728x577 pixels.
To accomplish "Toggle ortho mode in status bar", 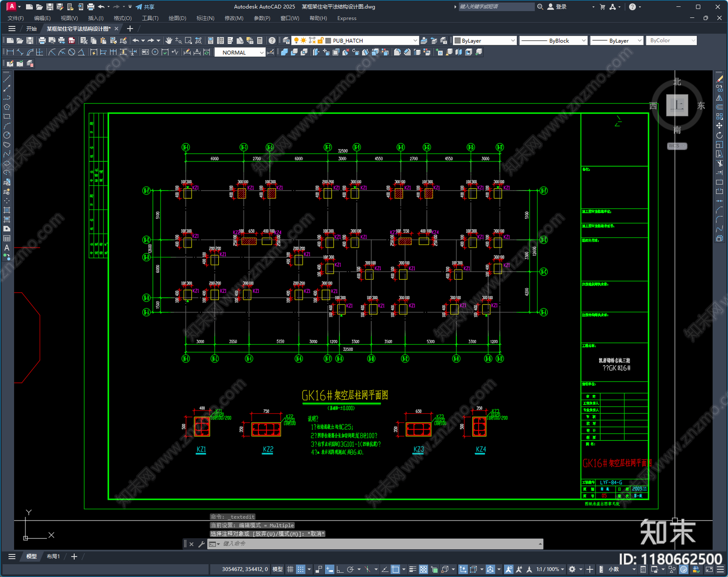I will click(340, 569).
